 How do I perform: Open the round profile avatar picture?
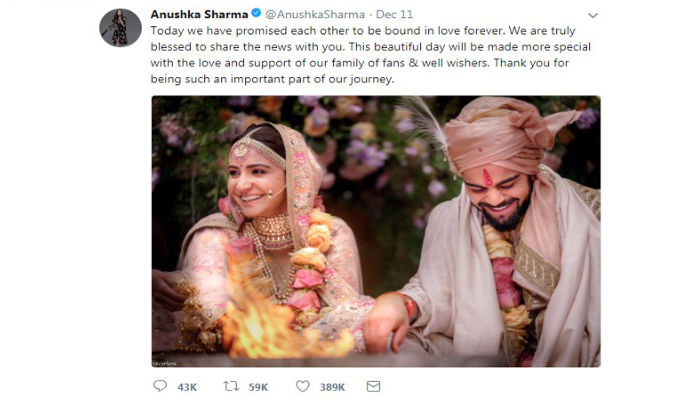(120, 28)
